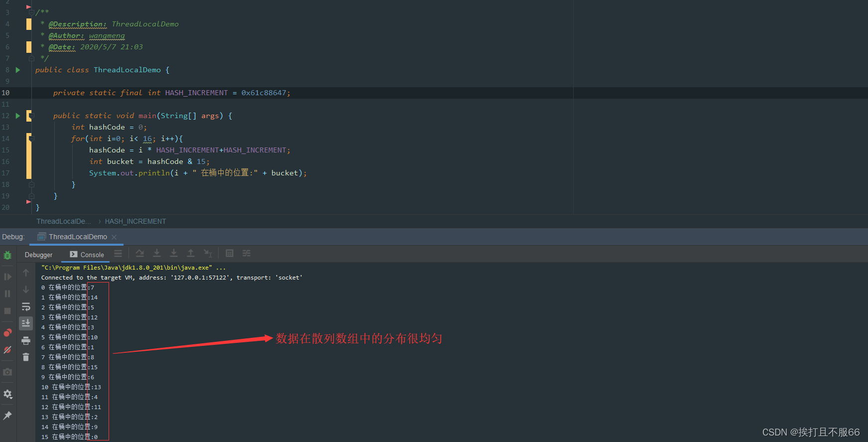The image size is (868, 442).
Task: Move down the stack trace arrow
Action: point(26,290)
